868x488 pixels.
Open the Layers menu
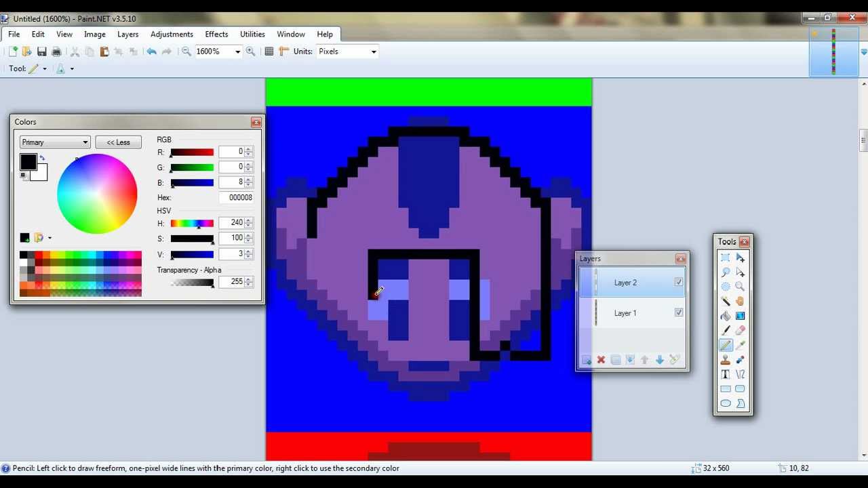point(127,34)
